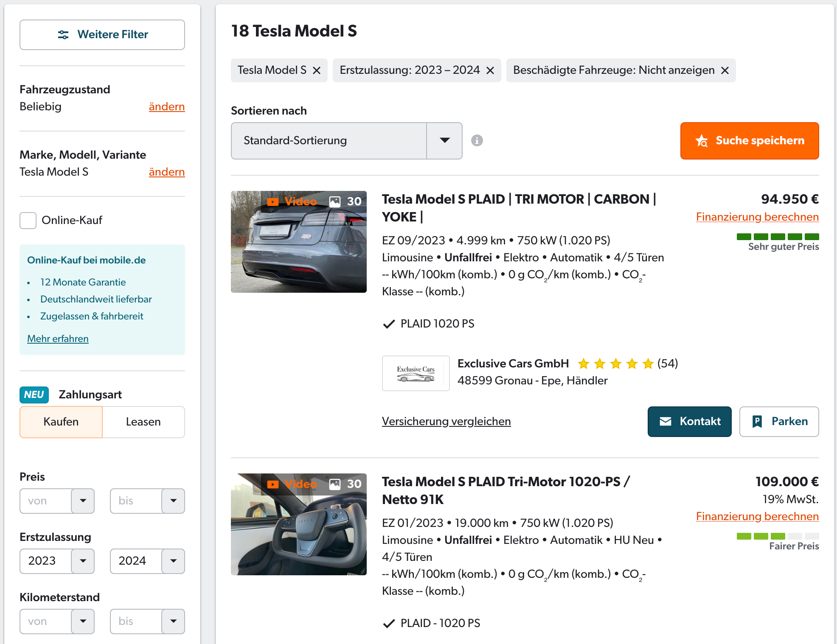Change Fahrzeugzustand via ändern link

[x=167, y=106]
